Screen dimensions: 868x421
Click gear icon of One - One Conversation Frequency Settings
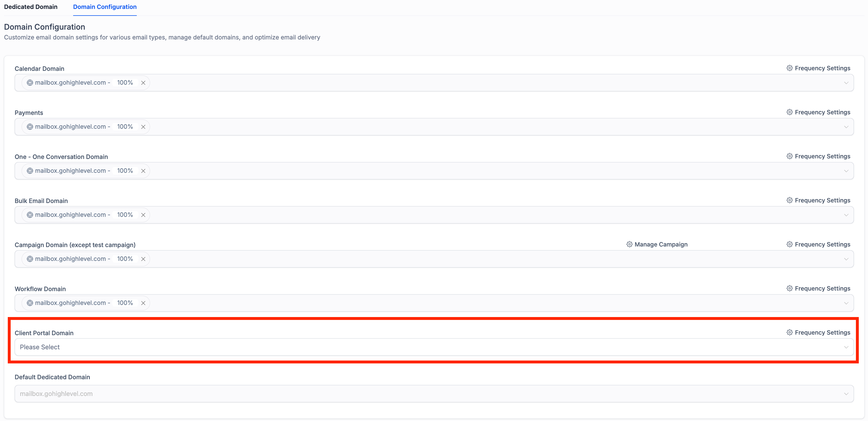[789, 156]
